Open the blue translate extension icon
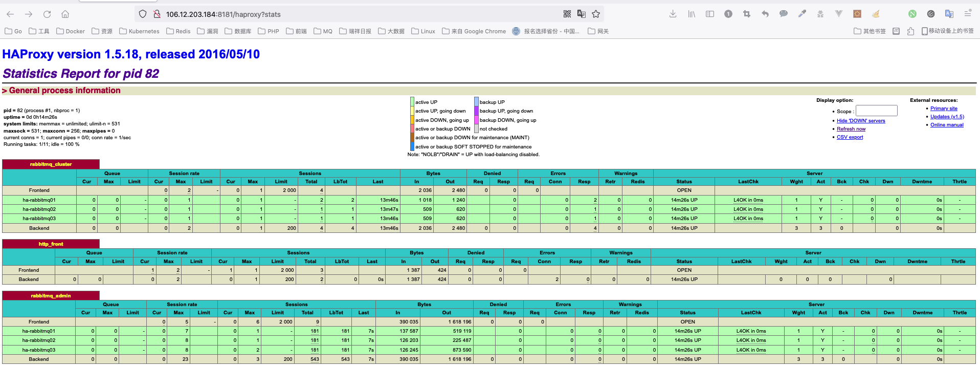 pyautogui.click(x=949, y=14)
